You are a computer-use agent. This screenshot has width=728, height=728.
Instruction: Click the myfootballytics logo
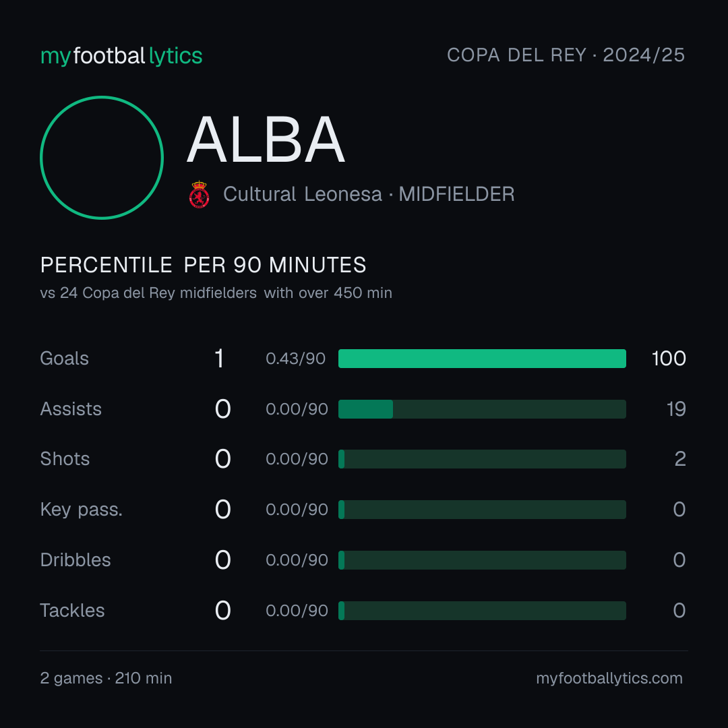click(x=121, y=56)
